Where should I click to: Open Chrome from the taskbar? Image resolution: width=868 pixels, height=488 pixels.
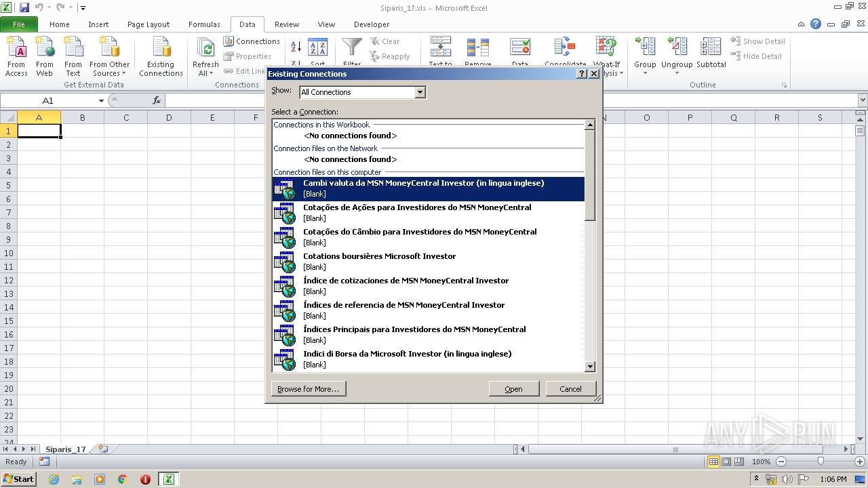[122, 479]
